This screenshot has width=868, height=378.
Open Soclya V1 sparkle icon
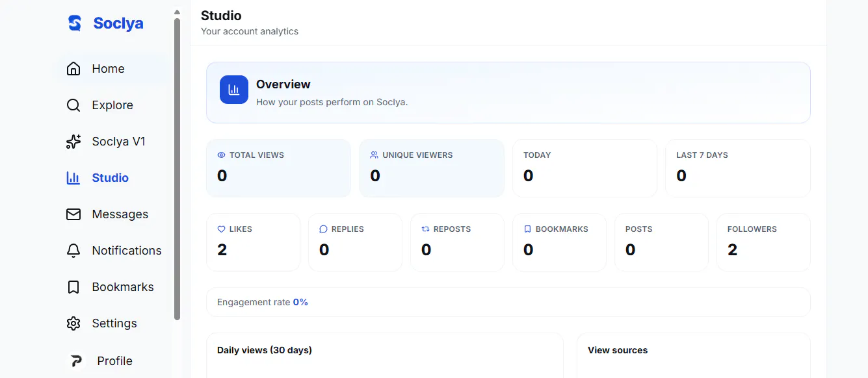coord(73,142)
